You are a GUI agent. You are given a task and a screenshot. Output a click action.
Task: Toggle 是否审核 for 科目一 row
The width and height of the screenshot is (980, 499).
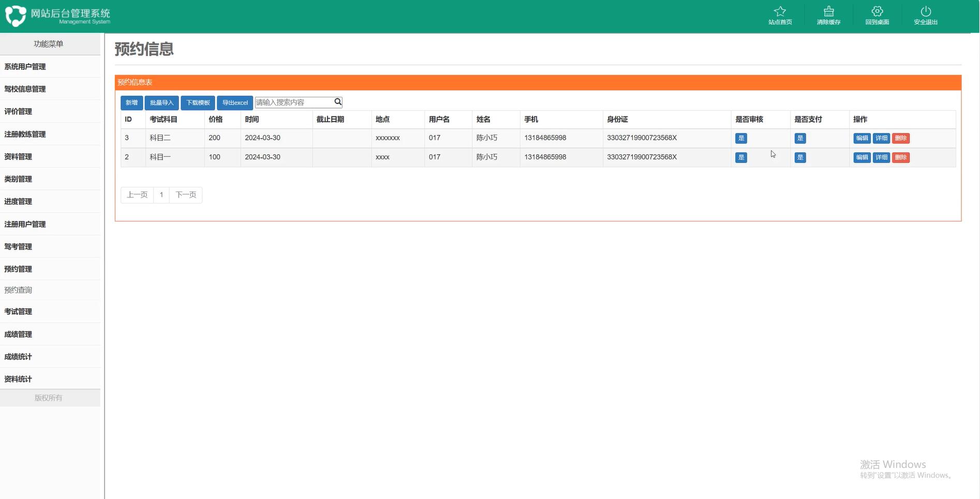(x=741, y=157)
